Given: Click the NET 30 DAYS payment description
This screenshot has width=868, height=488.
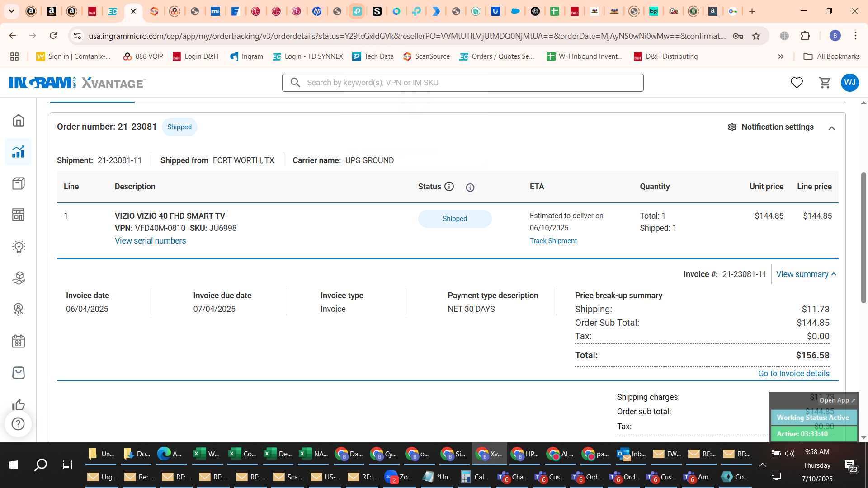Looking at the screenshot, I should (x=471, y=309).
